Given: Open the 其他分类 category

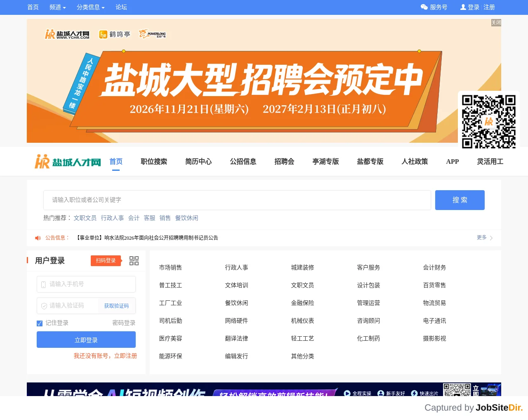Looking at the screenshot, I should tap(302, 356).
